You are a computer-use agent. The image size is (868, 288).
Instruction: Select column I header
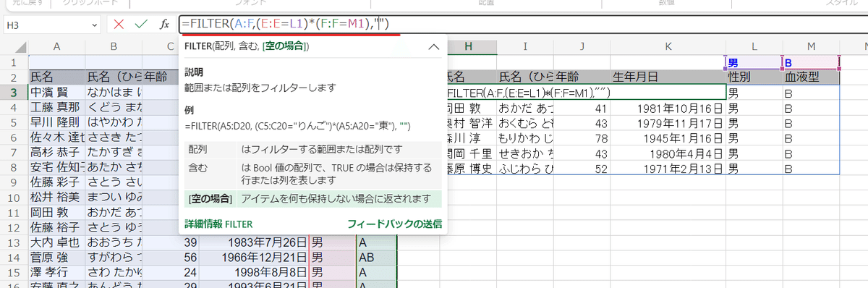click(x=525, y=46)
